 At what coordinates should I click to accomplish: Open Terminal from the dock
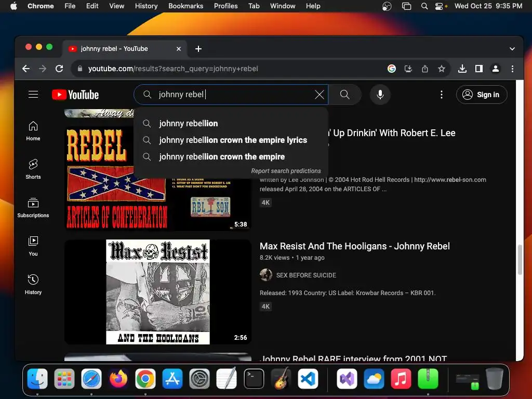(x=254, y=379)
